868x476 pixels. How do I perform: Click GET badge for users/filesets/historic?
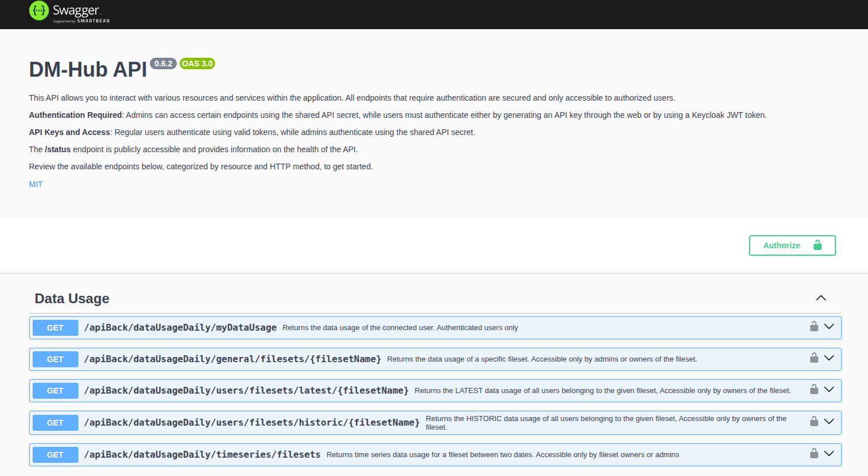pyautogui.click(x=55, y=423)
